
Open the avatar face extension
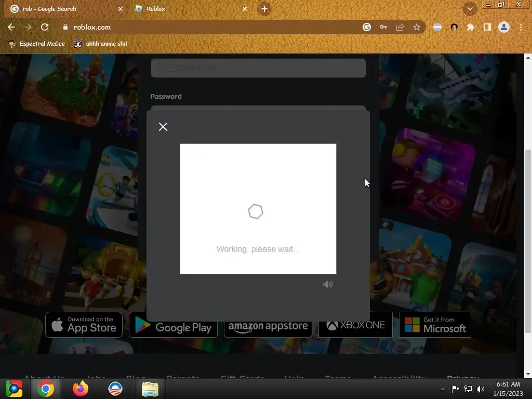point(454,27)
